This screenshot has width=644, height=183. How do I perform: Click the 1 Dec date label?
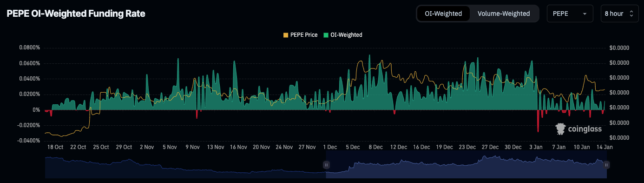pyautogui.click(x=330, y=147)
